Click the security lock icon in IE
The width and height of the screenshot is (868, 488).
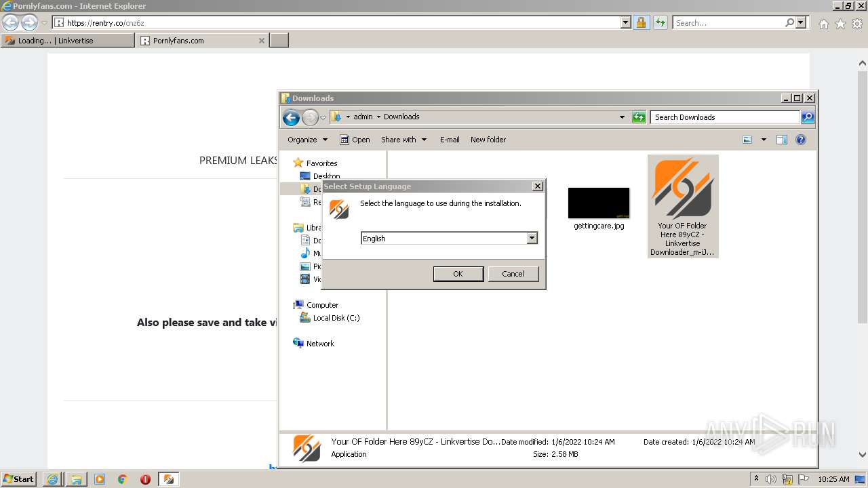pyautogui.click(x=641, y=22)
